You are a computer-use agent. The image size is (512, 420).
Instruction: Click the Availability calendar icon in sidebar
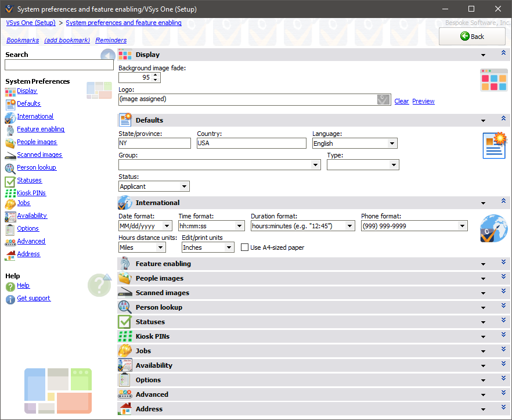[10, 216]
